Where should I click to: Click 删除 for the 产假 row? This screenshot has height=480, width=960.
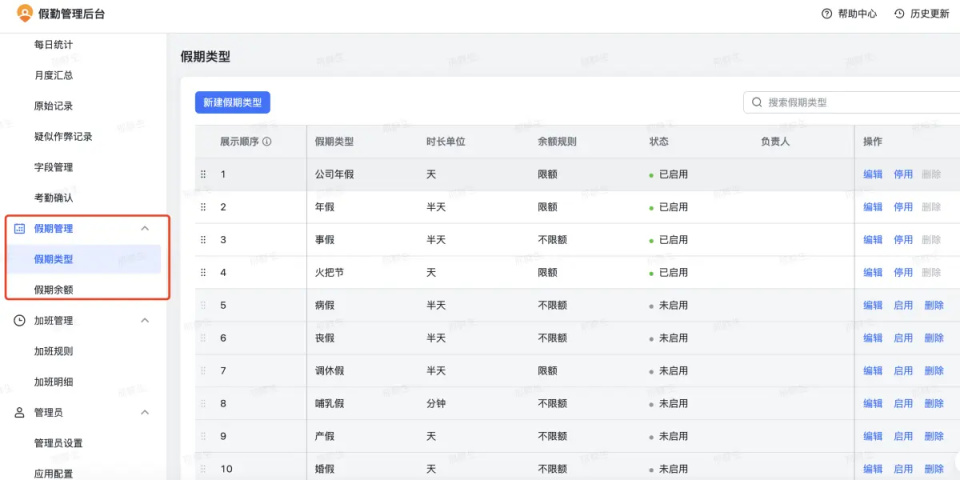coord(934,436)
